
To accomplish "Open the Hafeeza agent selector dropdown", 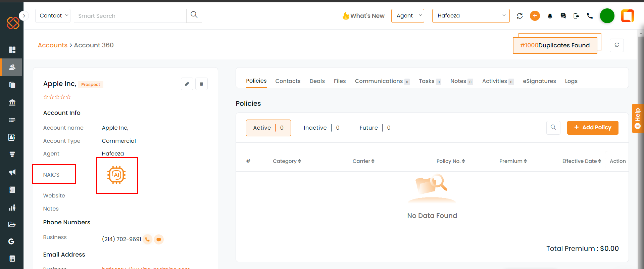I will (471, 16).
